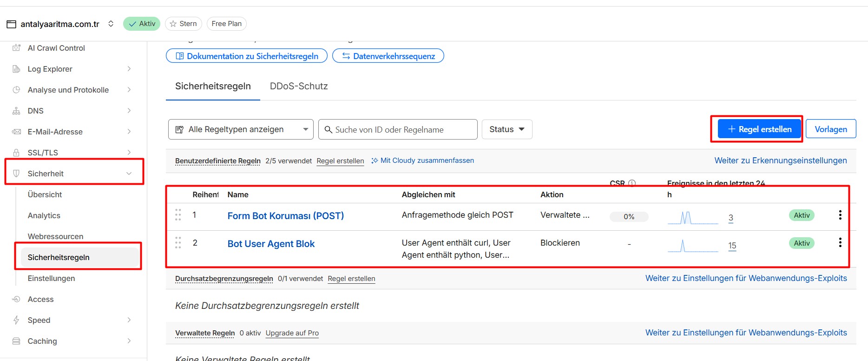
Task: Click the three-dot menu for Form Bot Koruması
Action: [x=840, y=215]
